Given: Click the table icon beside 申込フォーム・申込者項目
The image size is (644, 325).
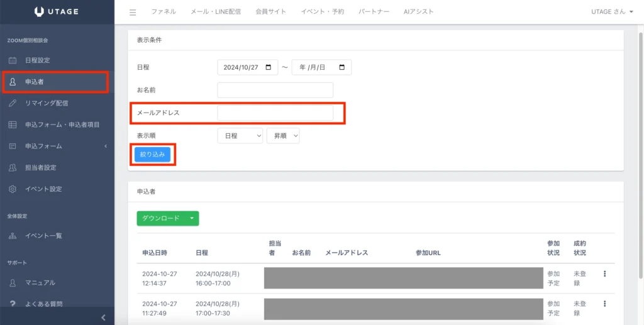Looking at the screenshot, I should [x=13, y=124].
